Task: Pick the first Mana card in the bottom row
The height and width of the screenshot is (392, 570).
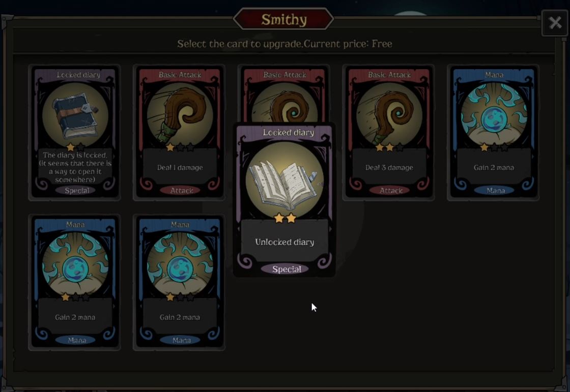Action: (75, 282)
